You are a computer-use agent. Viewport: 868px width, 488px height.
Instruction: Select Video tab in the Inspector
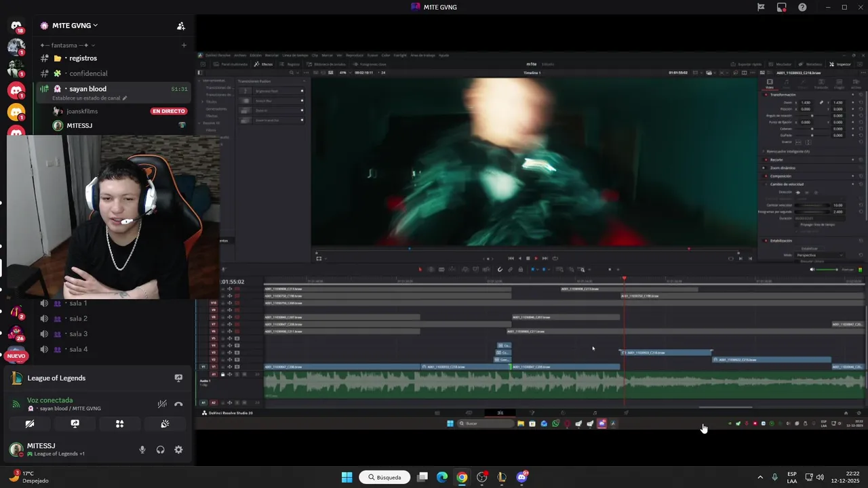[770, 83]
